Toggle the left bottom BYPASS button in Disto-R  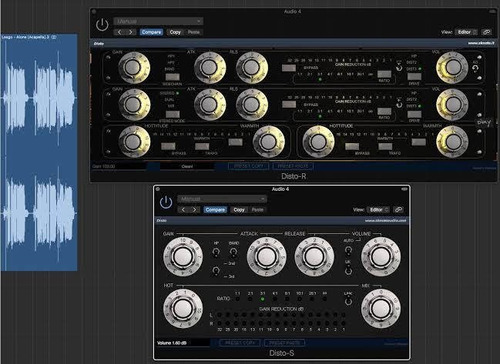(x=168, y=146)
